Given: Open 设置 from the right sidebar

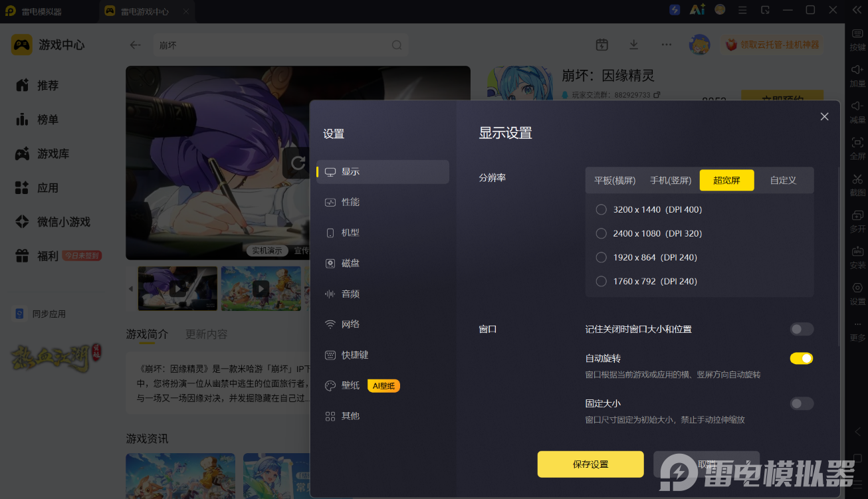Looking at the screenshot, I should (x=857, y=294).
